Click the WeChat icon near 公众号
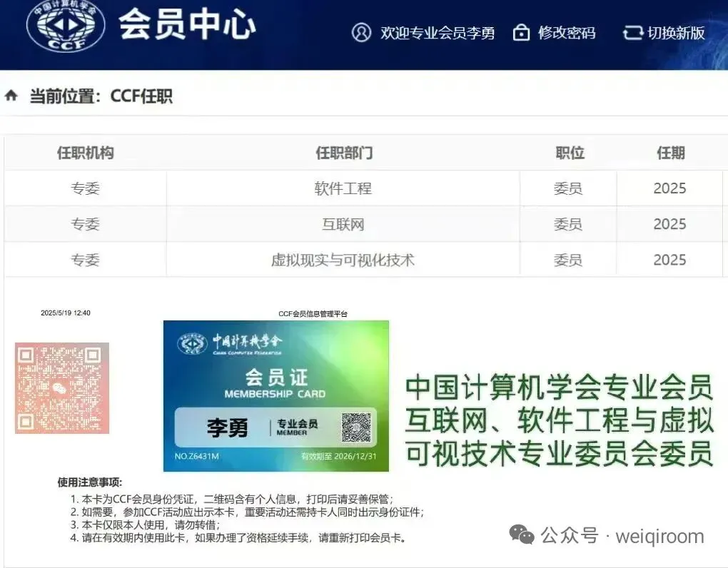728x568 pixels. pos(522,534)
